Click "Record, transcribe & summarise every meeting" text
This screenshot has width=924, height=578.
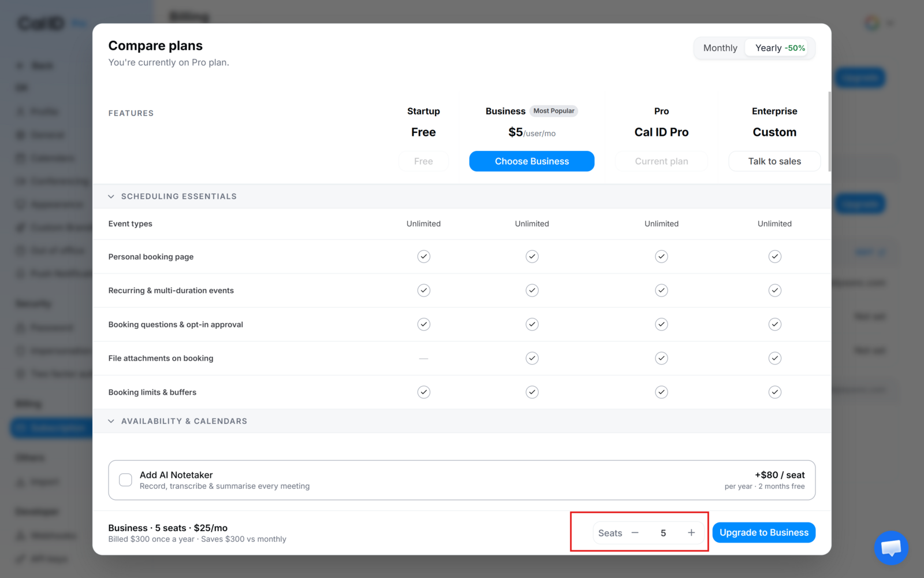click(x=225, y=486)
